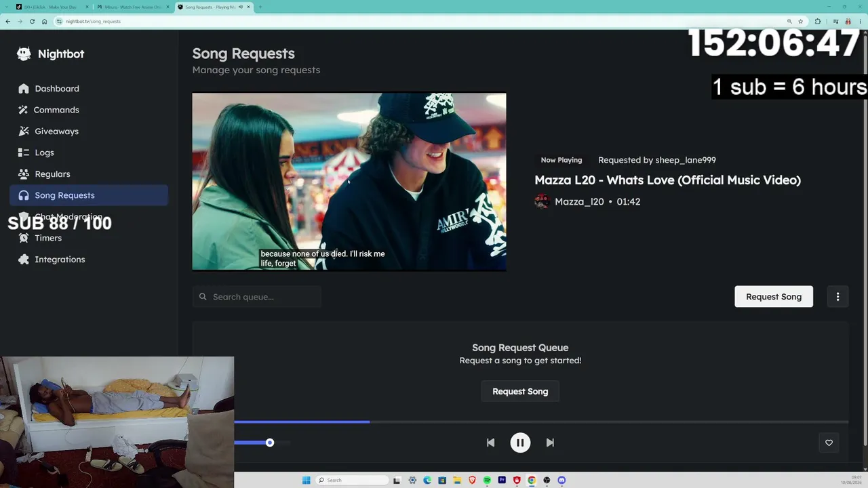Open File Explorer from the taskbar
The height and width of the screenshot is (488, 868).
pos(457,481)
